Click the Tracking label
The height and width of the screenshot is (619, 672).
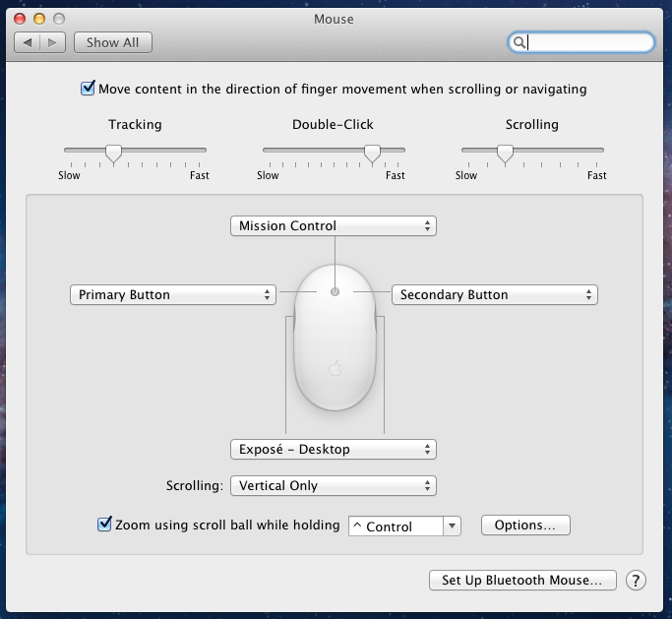pos(135,124)
